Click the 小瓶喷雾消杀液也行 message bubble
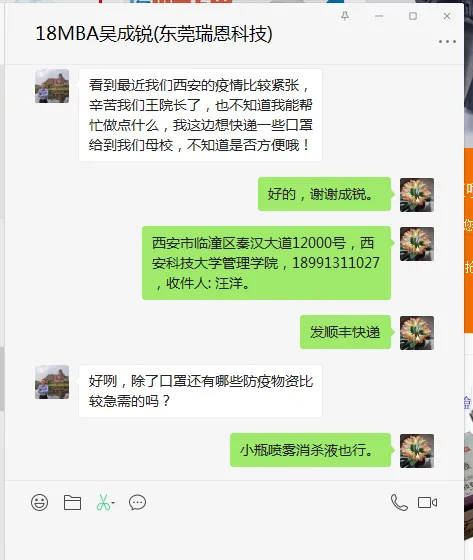The image size is (473, 560). [310, 450]
